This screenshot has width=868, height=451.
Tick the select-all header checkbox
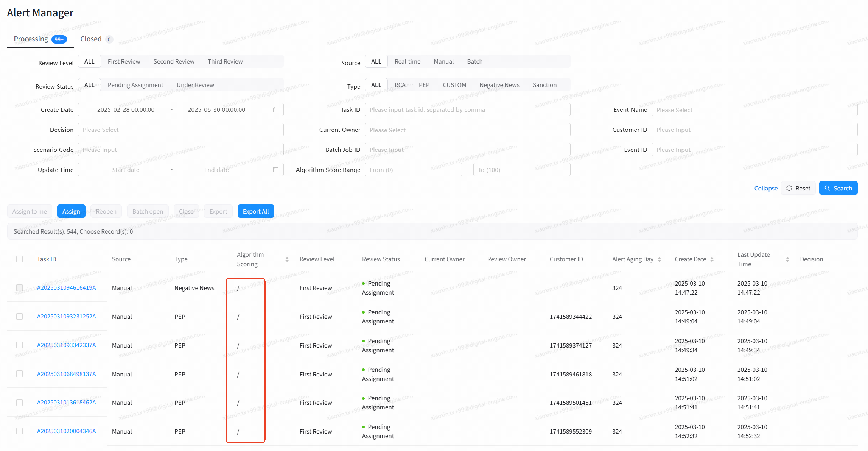[20, 259]
